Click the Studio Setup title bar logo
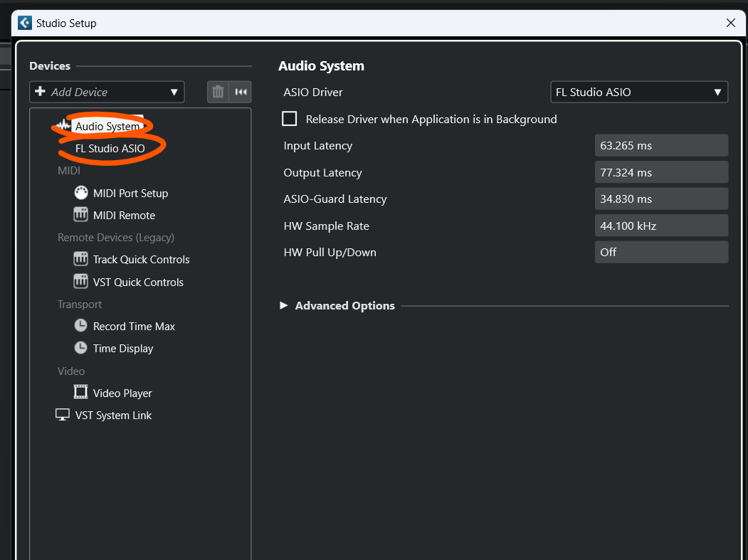Screen dimensions: 748x560 pos(25,23)
